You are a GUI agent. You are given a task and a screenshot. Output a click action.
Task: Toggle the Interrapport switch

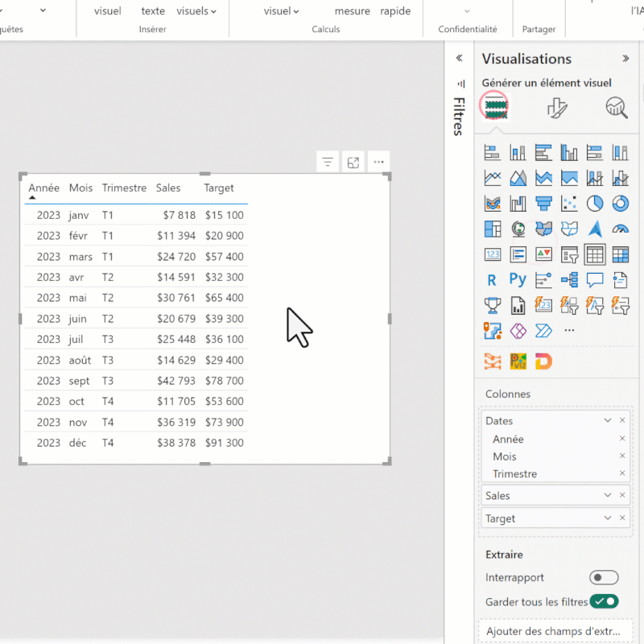coord(604,577)
